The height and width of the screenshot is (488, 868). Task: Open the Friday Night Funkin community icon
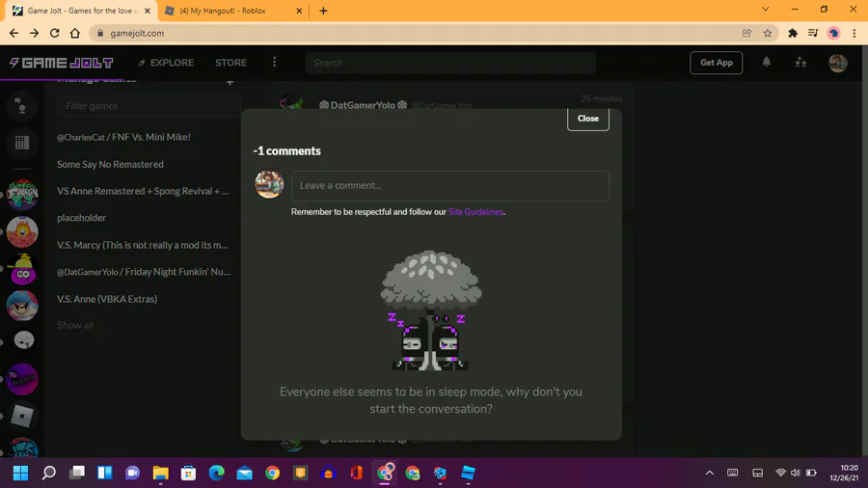coord(22,194)
